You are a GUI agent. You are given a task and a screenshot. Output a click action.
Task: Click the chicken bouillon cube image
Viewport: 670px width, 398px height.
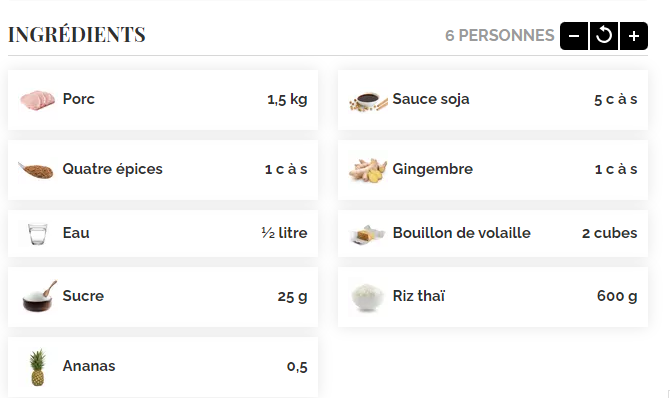click(x=367, y=234)
